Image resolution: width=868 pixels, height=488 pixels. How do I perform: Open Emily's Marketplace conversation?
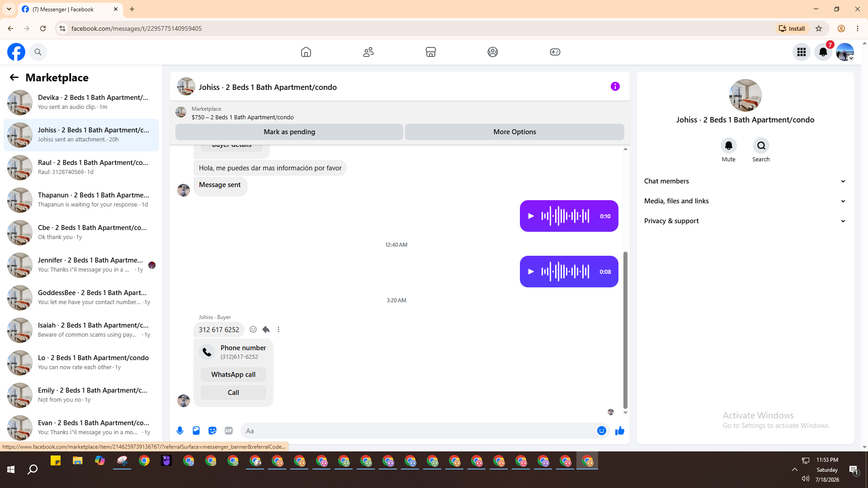pos(81,395)
